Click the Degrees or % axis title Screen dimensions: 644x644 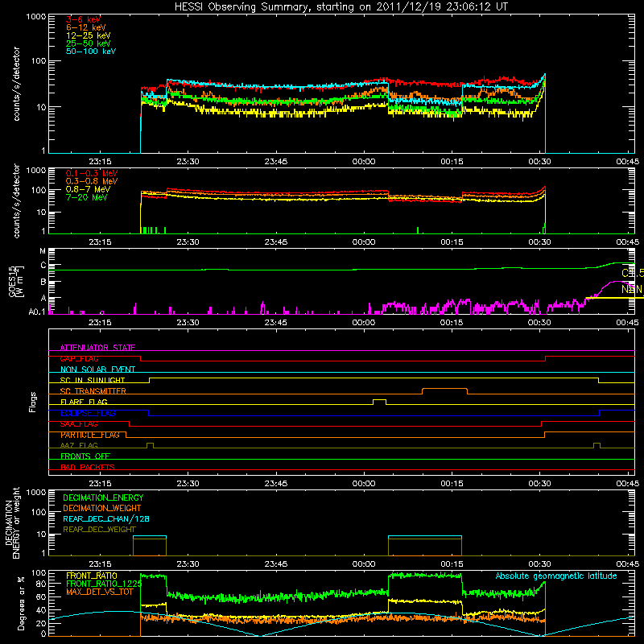tap(21, 604)
